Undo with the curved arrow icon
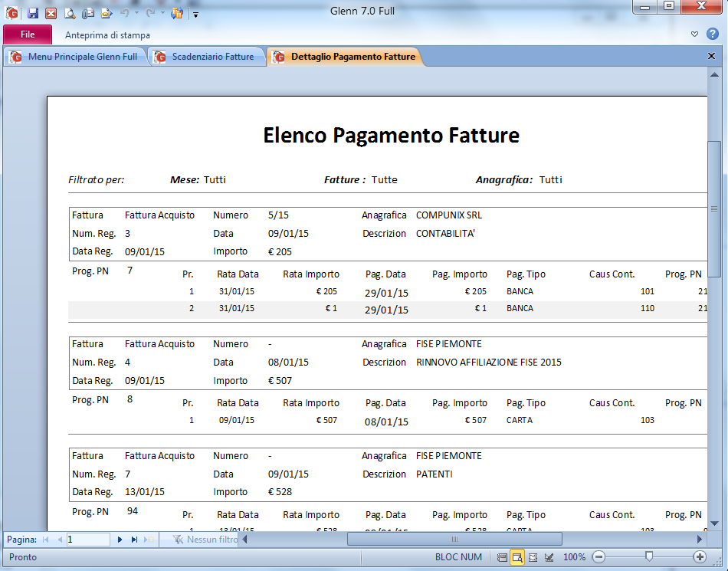This screenshot has height=571, width=728. click(x=124, y=13)
